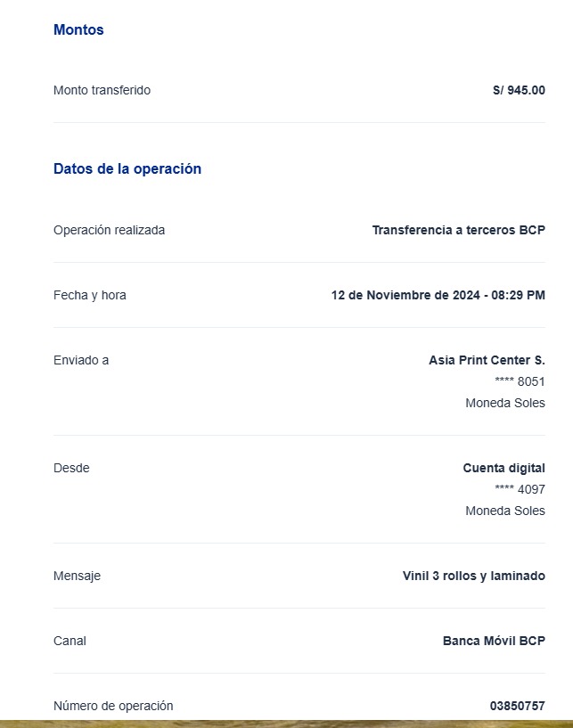This screenshot has height=728, width=573.
Task: Click the operation number 03850757
Action: [517, 706]
